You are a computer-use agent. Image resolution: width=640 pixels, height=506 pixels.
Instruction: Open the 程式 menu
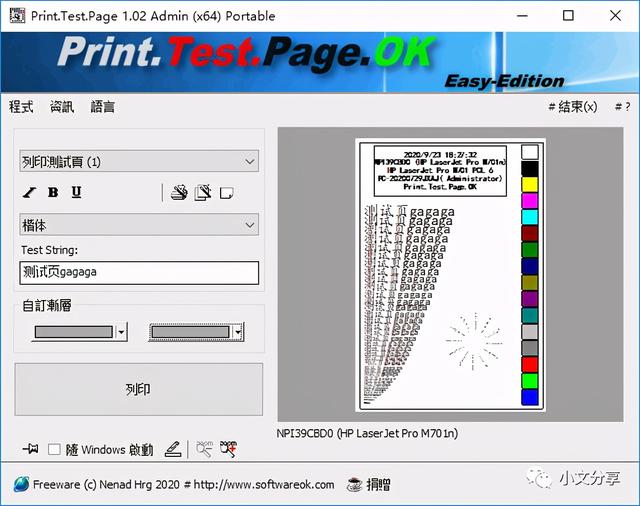coord(21,107)
